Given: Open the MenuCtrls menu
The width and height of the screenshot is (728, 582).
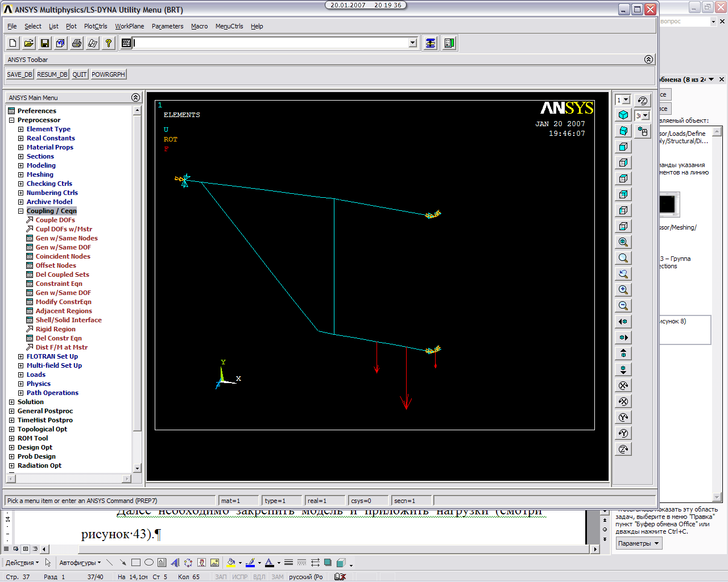Looking at the screenshot, I should coord(229,26).
